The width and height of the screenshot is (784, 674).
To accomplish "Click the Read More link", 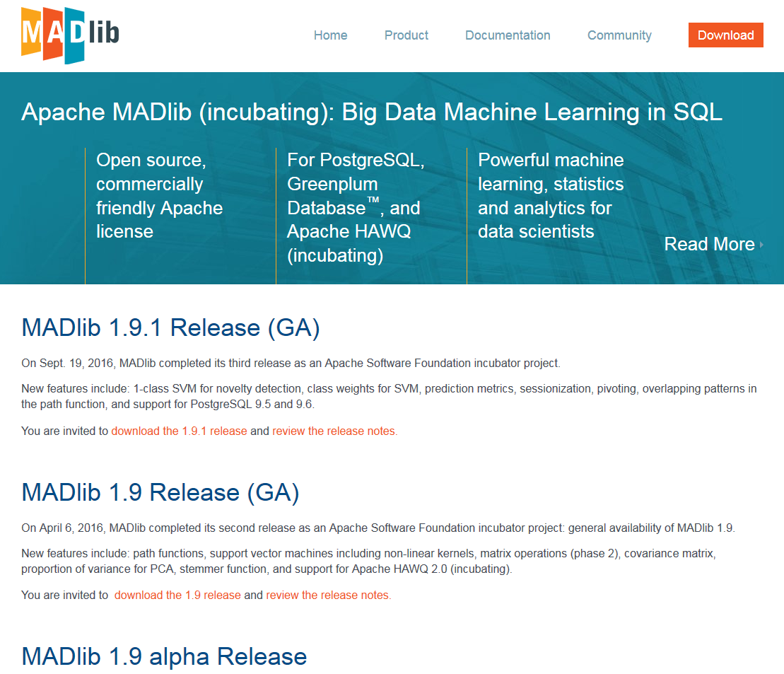I will 710,244.
